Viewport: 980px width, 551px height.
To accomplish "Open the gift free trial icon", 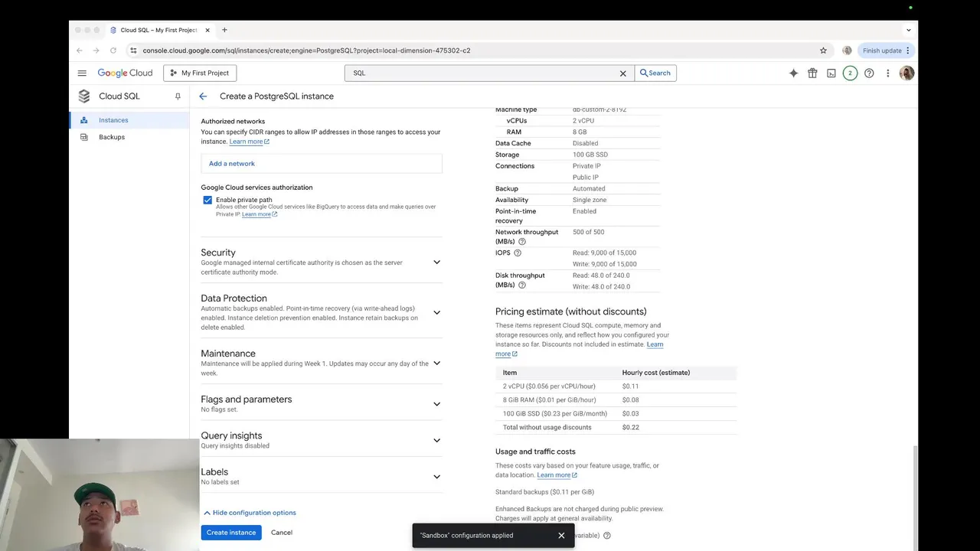I will 812,73.
